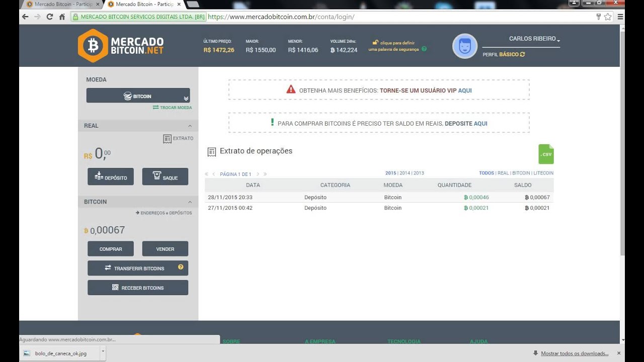
Task: Filter statement by year 2015
Action: (x=390, y=173)
